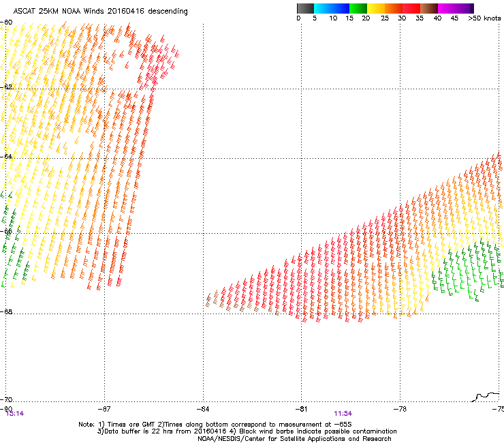Click the red 30-35 knots color segment
The height and width of the screenshot is (443, 504).
411,8
